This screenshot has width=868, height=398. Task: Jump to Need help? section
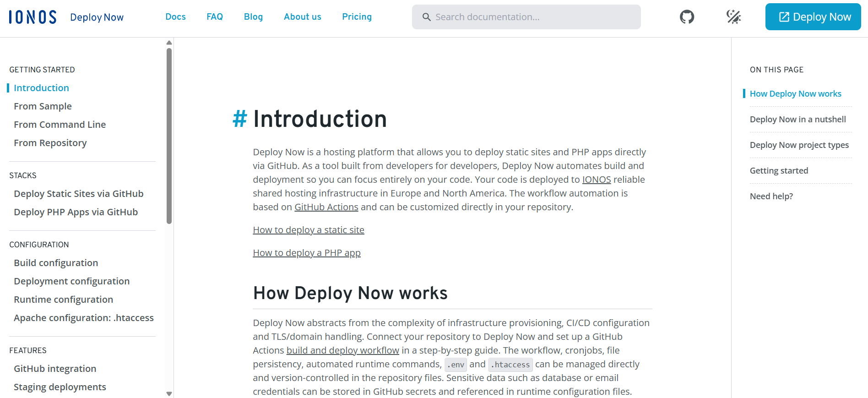[x=771, y=196]
